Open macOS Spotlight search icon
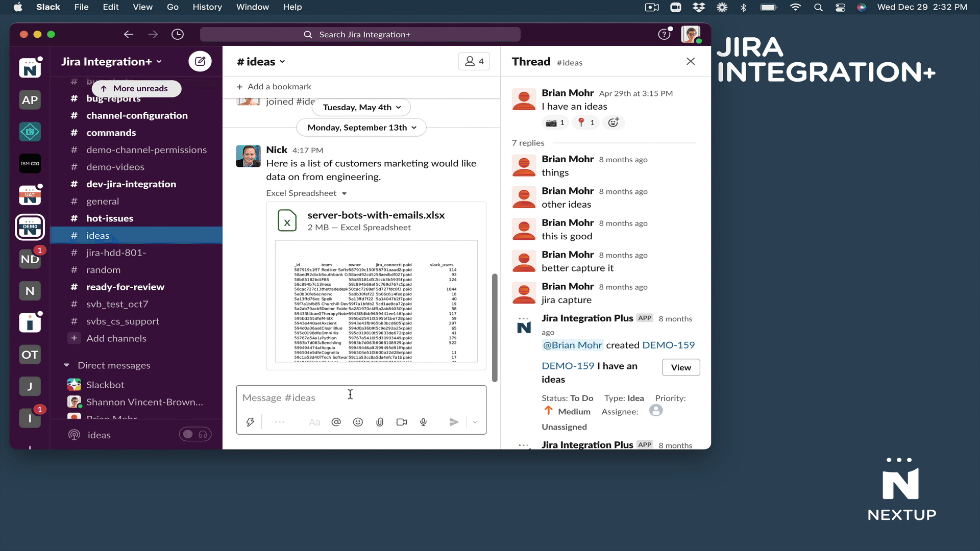Viewport: 980px width, 551px height. pyautogui.click(x=818, y=7)
